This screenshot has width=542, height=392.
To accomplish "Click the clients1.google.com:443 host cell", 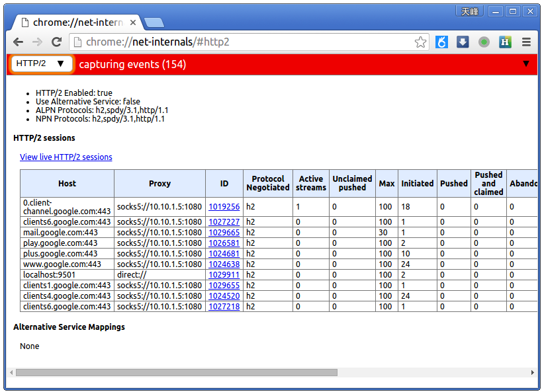I will click(67, 286).
